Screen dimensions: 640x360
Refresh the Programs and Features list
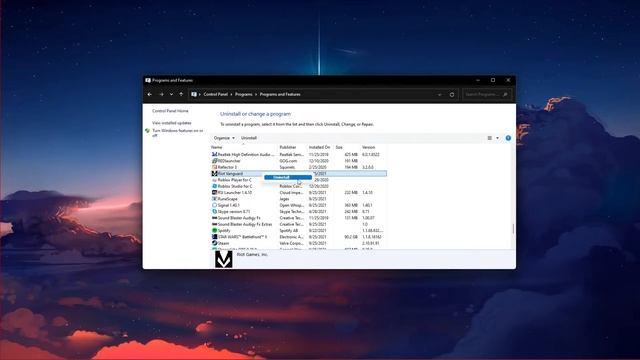click(452, 94)
